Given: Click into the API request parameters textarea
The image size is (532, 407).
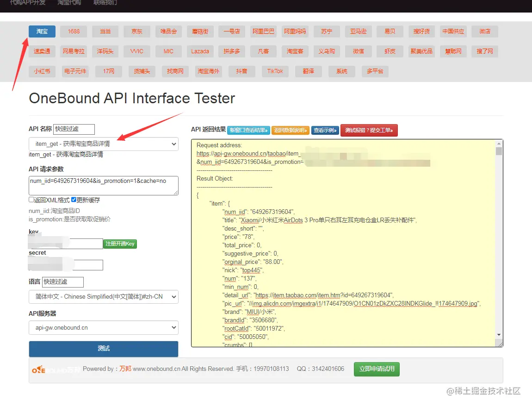Looking at the screenshot, I should pos(104,186).
